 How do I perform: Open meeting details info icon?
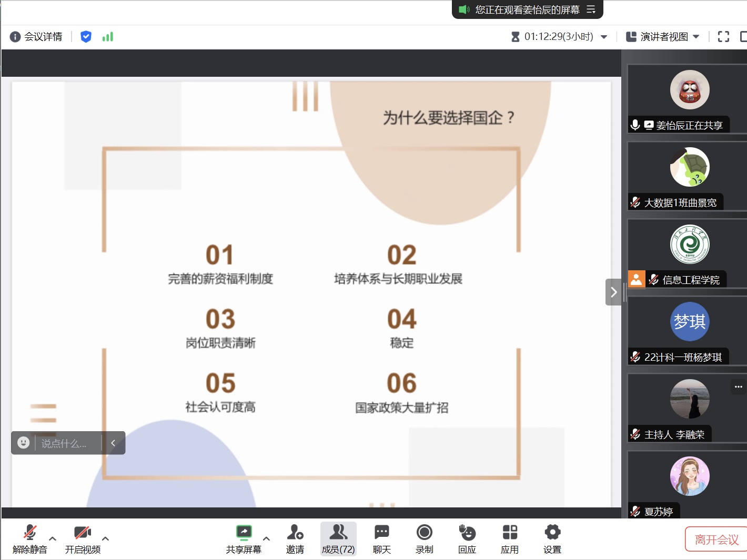(15, 37)
